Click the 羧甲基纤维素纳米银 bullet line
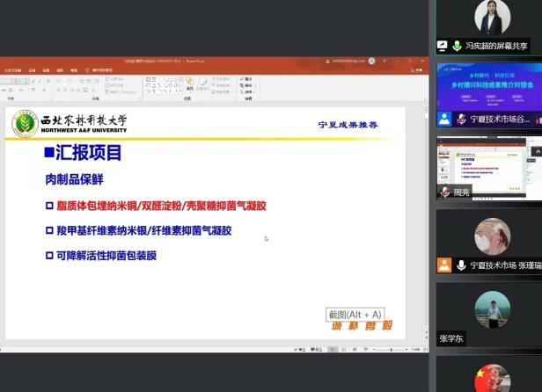Image resolution: width=542 pixels, height=392 pixels. [x=139, y=230]
